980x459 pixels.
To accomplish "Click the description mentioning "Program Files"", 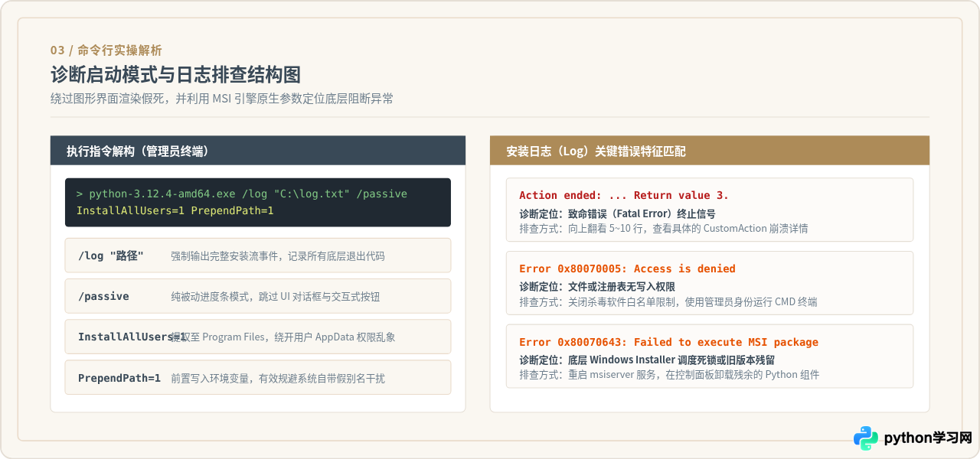I will 283,337.
